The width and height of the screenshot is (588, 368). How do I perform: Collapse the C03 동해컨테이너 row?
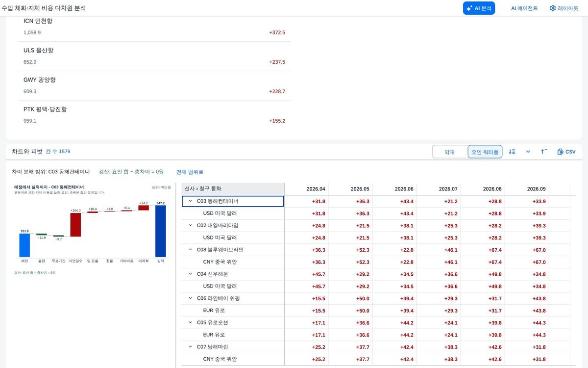tap(190, 201)
